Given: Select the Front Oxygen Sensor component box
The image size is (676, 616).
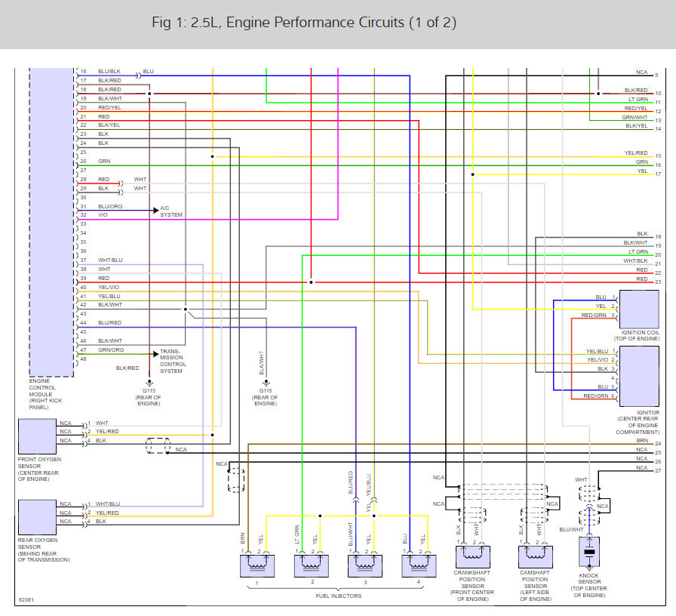Looking at the screenshot, I should 37,436.
